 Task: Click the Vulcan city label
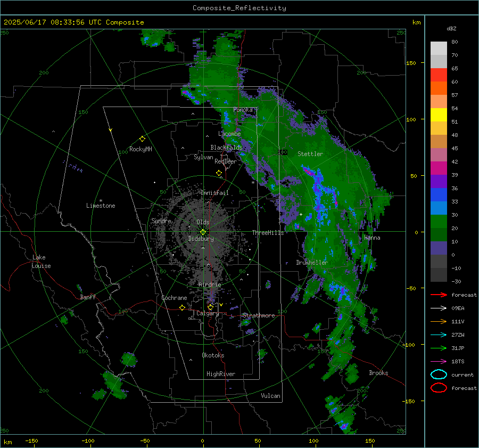(x=270, y=396)
